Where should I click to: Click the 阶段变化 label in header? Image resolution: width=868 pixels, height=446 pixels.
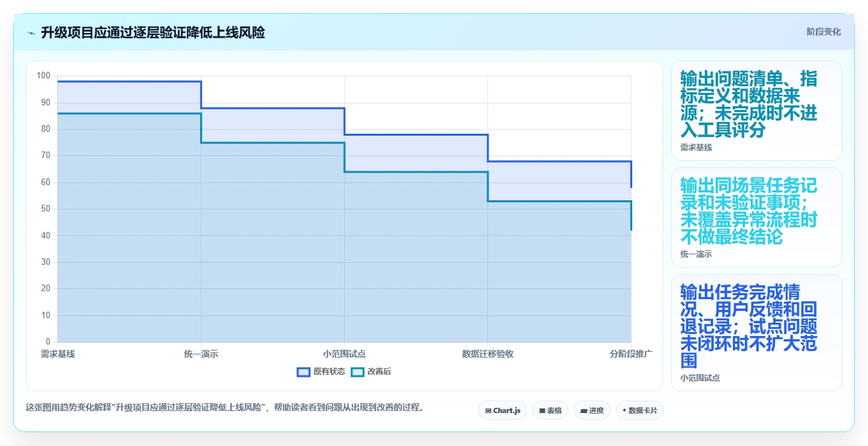pos(823,32)
